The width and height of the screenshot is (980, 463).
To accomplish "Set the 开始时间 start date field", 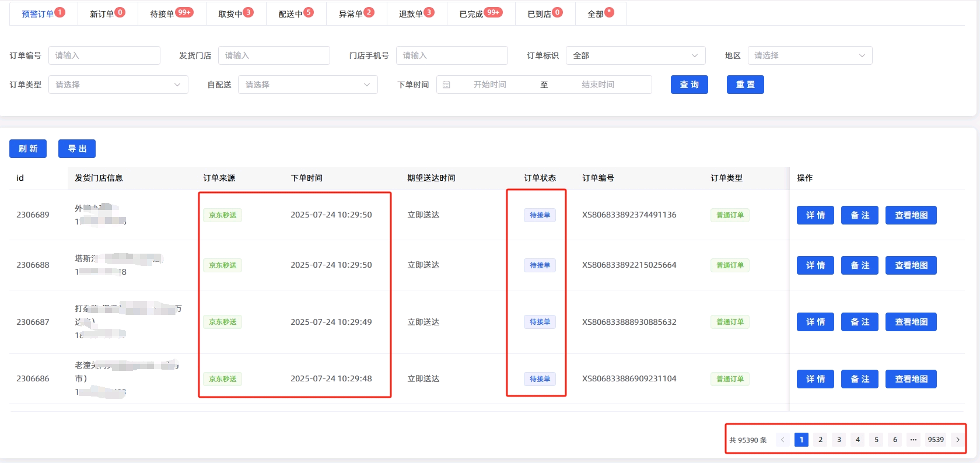I will (489, 85).
